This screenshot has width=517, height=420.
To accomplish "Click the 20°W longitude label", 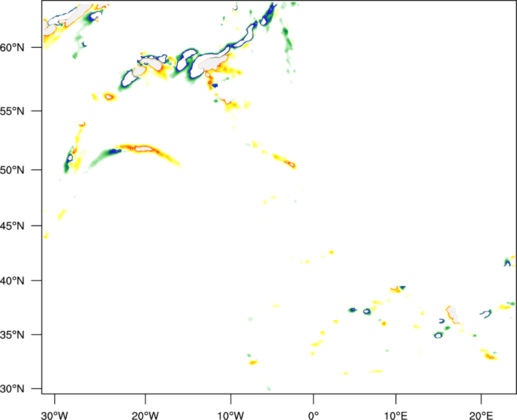I will click(x=145, y=415).
